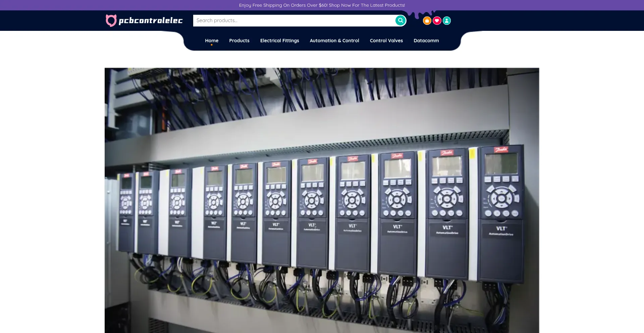Click the rightmost VLT drive's navigation keypad

(501, 198)
